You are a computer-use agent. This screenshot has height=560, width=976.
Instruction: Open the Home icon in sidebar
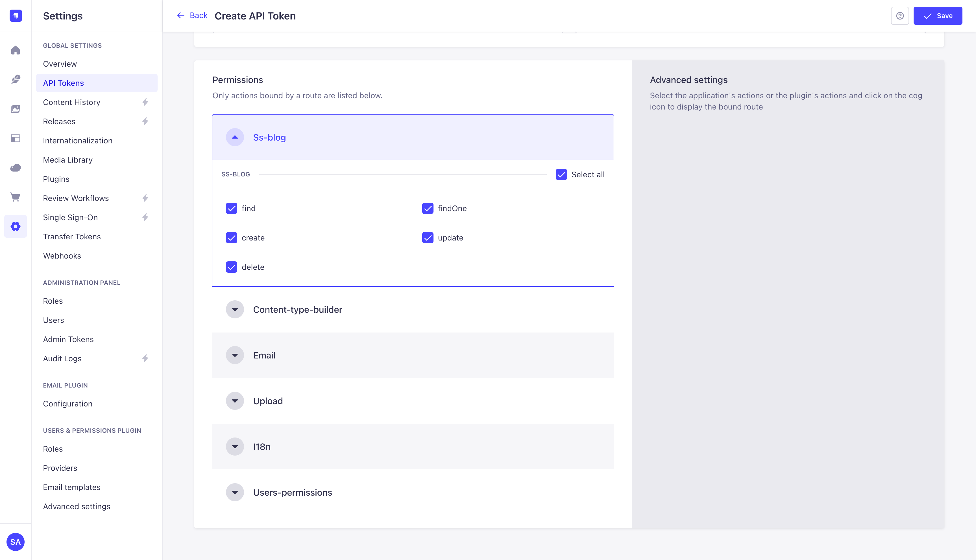(15, 50)
